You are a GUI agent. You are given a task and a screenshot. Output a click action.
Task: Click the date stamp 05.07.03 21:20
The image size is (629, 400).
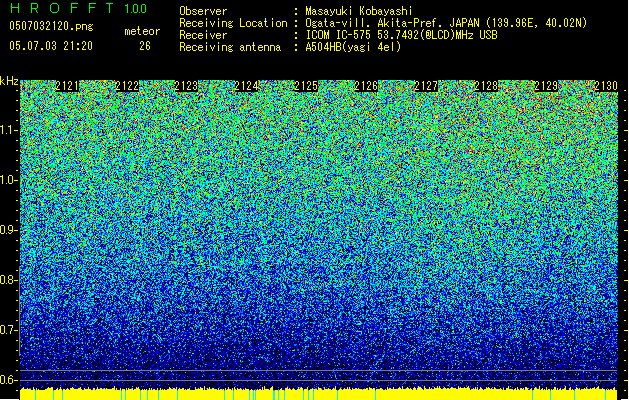(x=51, y=46)
